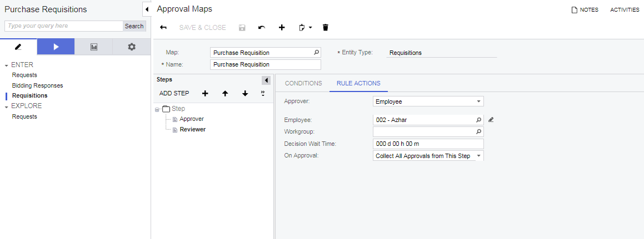Screen dimensions: 644x239
Task: Click the Add Step button
Action: [174, 93]
